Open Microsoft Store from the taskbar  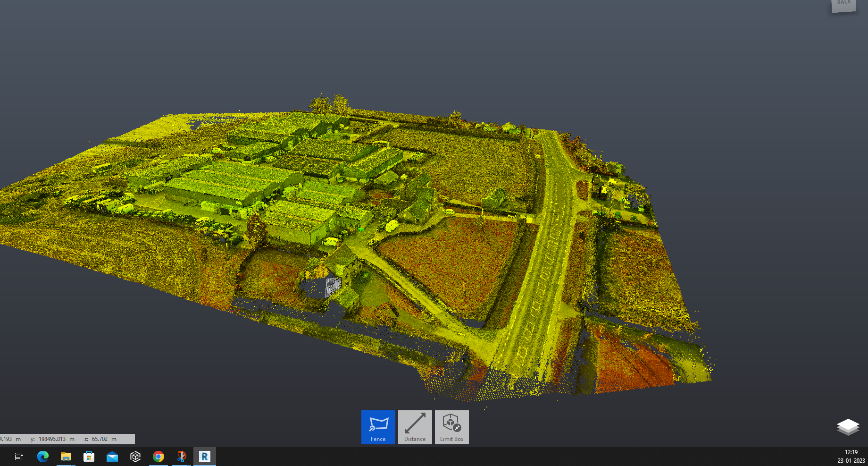point(89,456)
